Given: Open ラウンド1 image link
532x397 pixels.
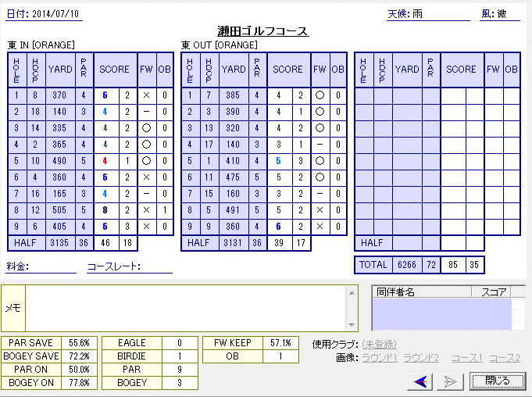Looking at the screenshot, I should pos(380,358).
